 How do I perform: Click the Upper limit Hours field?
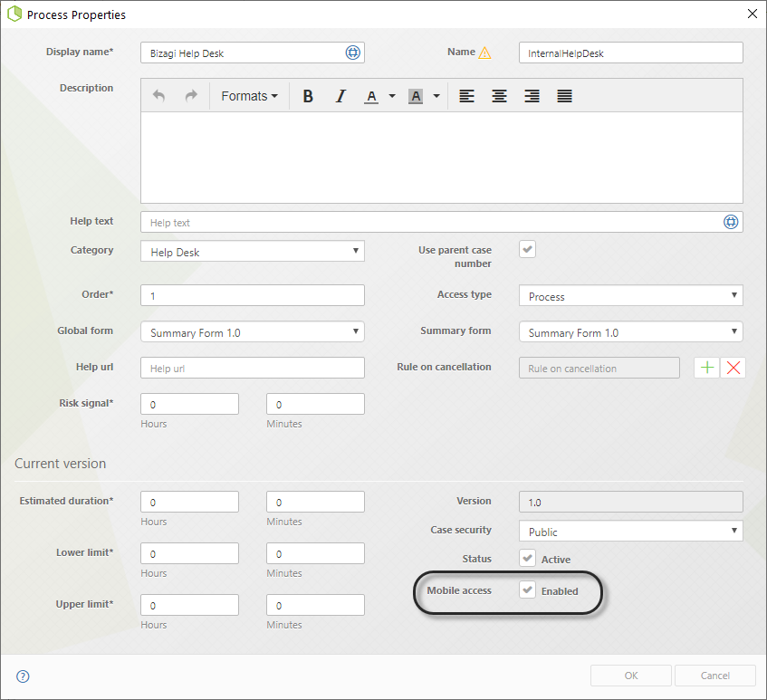tap(190, 605)
